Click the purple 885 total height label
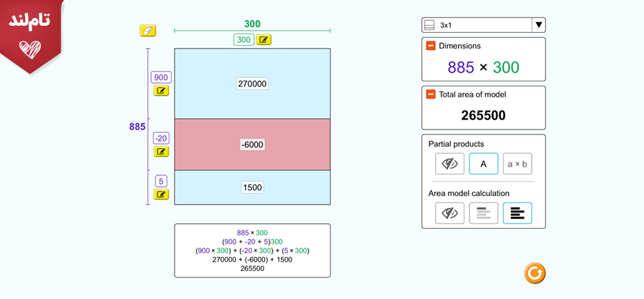 point(137,127)
